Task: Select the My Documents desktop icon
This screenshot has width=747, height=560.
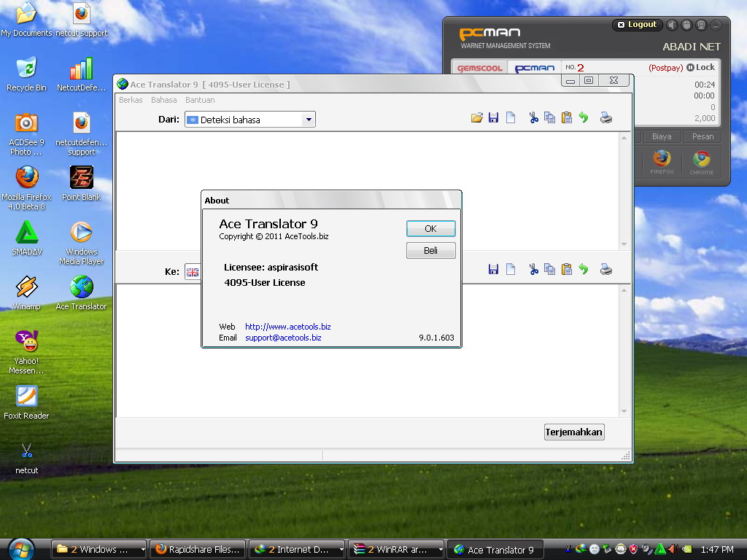Action: [x=27, y=19]
